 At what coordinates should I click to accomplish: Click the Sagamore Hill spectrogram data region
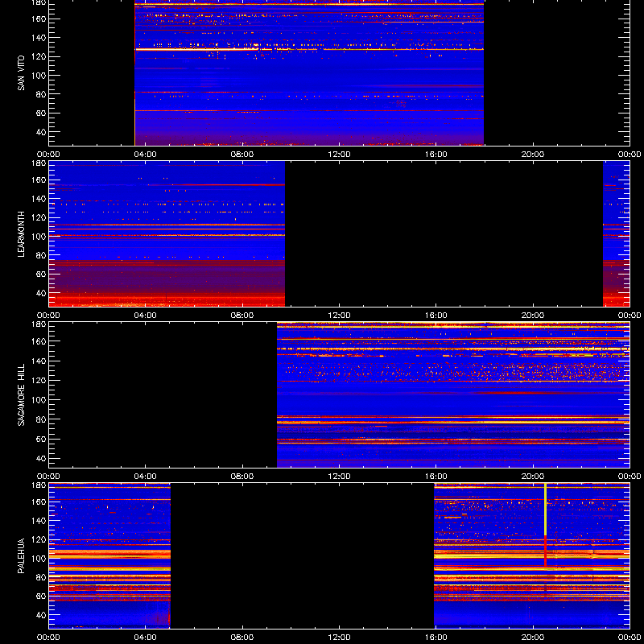point(453,395)
